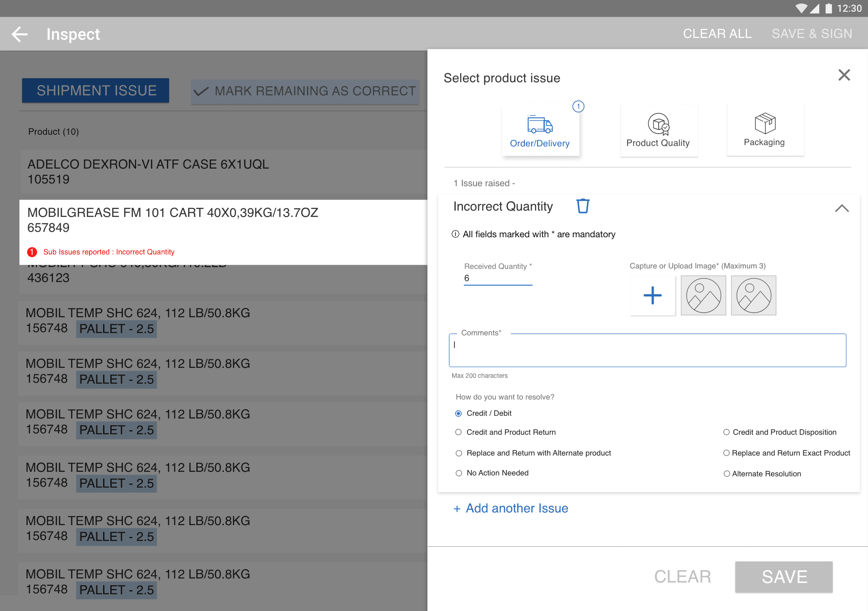Select No Action Needed radio button

pos(459,473)
